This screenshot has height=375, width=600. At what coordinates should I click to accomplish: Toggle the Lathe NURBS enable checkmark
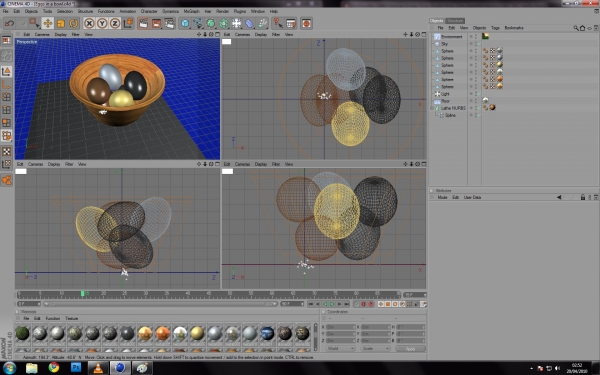point(479,108)
